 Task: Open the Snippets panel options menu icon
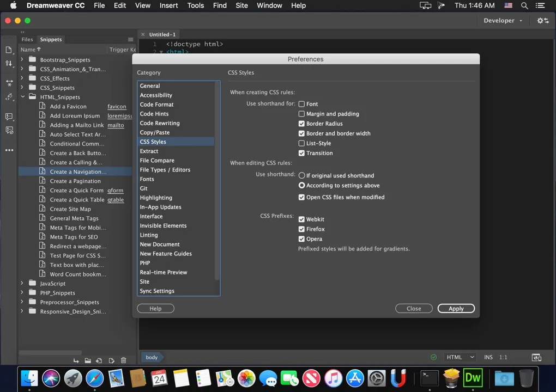pos(130,39)
